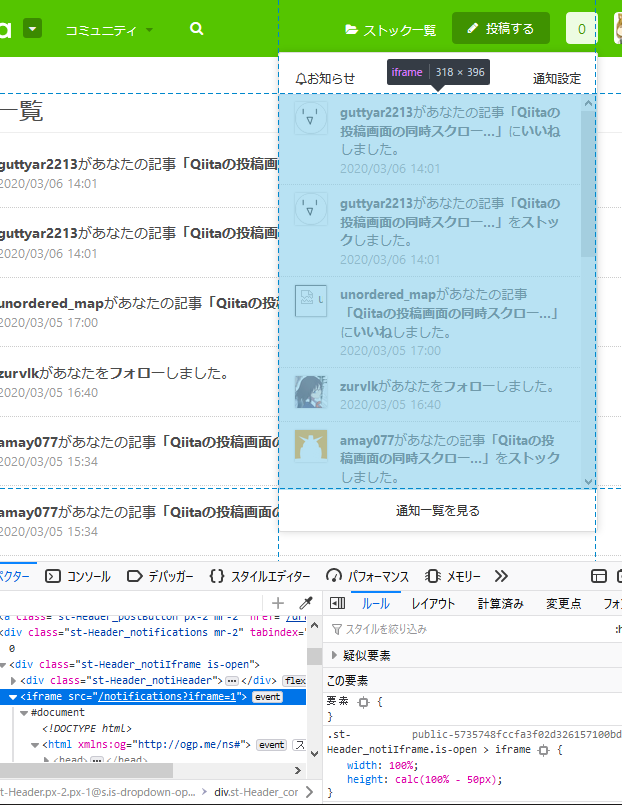This screenshot has height=805, width=622.
Task: Open the /notifications?iframe=1 src link
Action: [167, 697]
